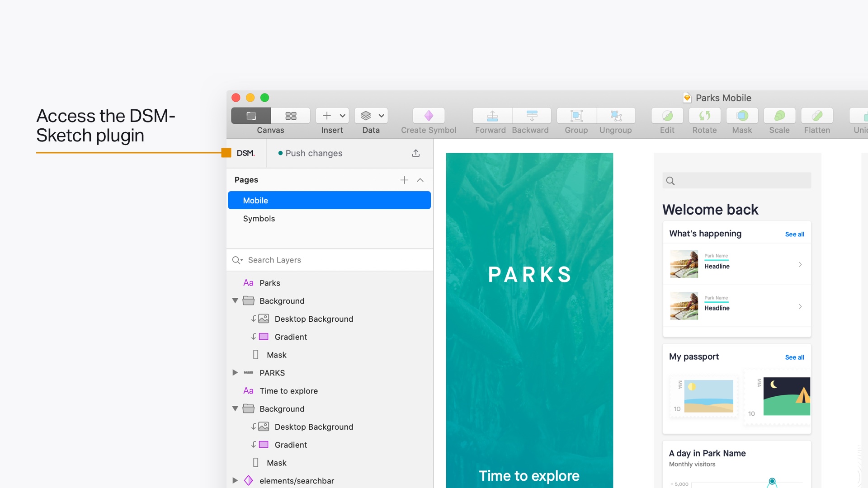This screenshot has width=868, height=488.
Task: Click See all in My passport
Action: click(x=794, y=357)
